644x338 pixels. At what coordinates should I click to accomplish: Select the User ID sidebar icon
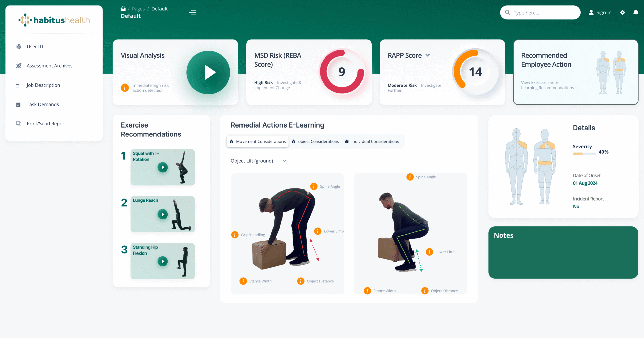(x=19, y=46)
